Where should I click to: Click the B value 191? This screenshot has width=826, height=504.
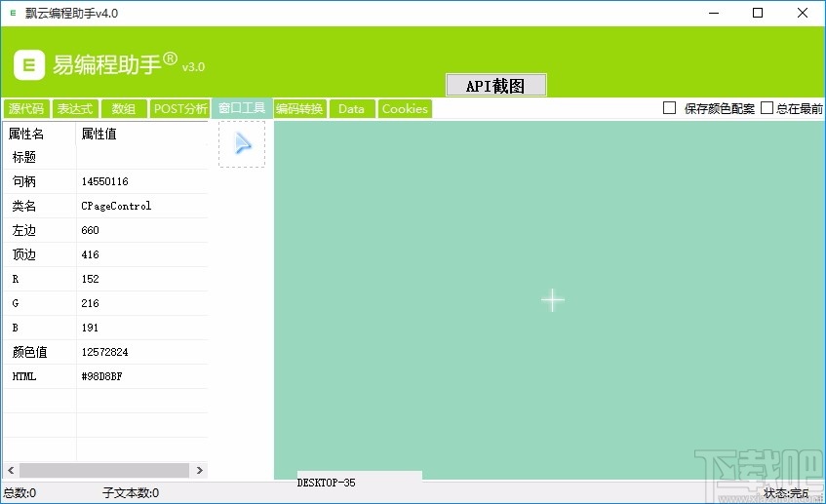(x=90, y=328)
